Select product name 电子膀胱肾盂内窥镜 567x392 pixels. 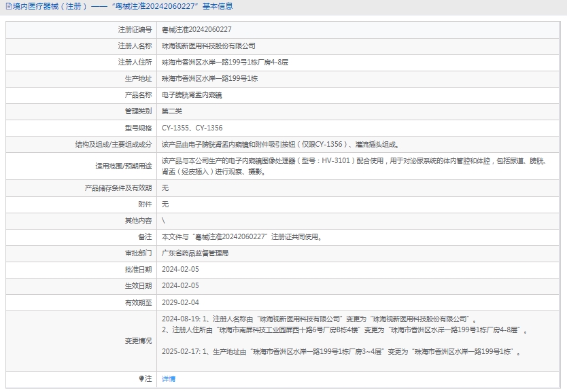(x=191, y=94)
